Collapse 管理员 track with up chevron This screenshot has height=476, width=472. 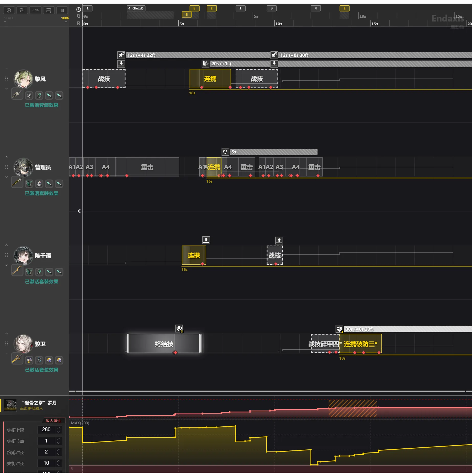(6, 157)
